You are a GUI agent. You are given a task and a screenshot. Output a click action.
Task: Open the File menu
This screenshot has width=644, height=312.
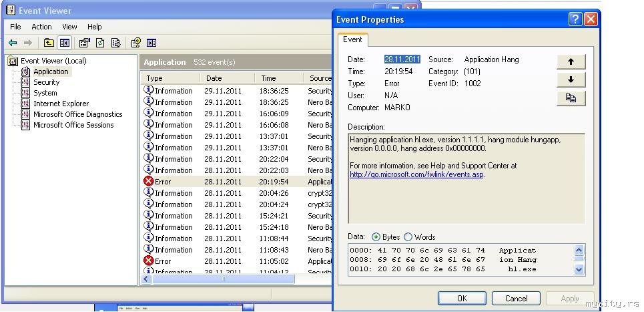pos(15,27)
